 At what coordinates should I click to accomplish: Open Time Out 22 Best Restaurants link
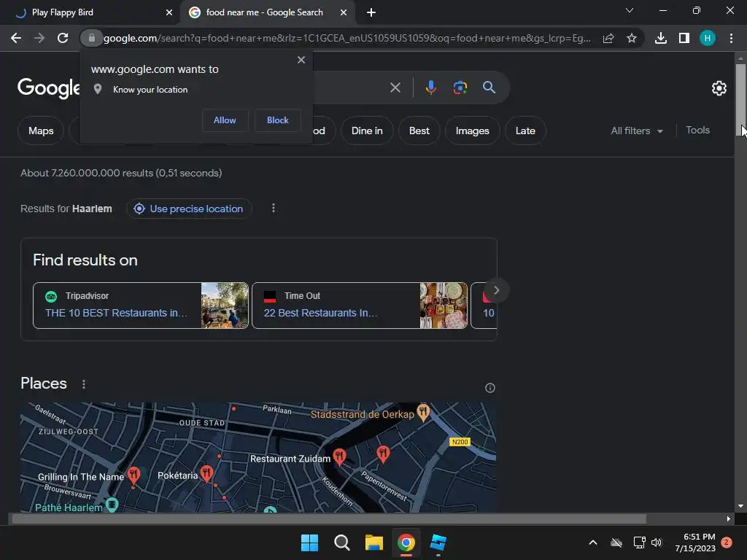pyautogui.click(x=321, y=313)
